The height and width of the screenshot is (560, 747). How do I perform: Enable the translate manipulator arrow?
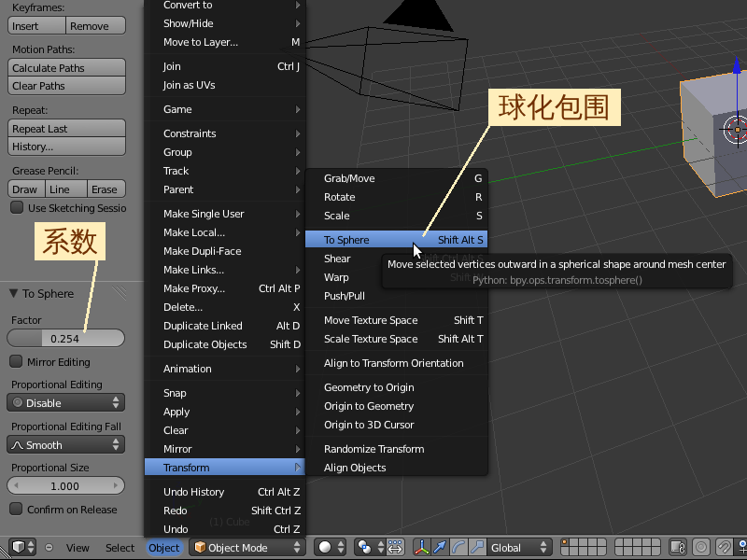440,547
